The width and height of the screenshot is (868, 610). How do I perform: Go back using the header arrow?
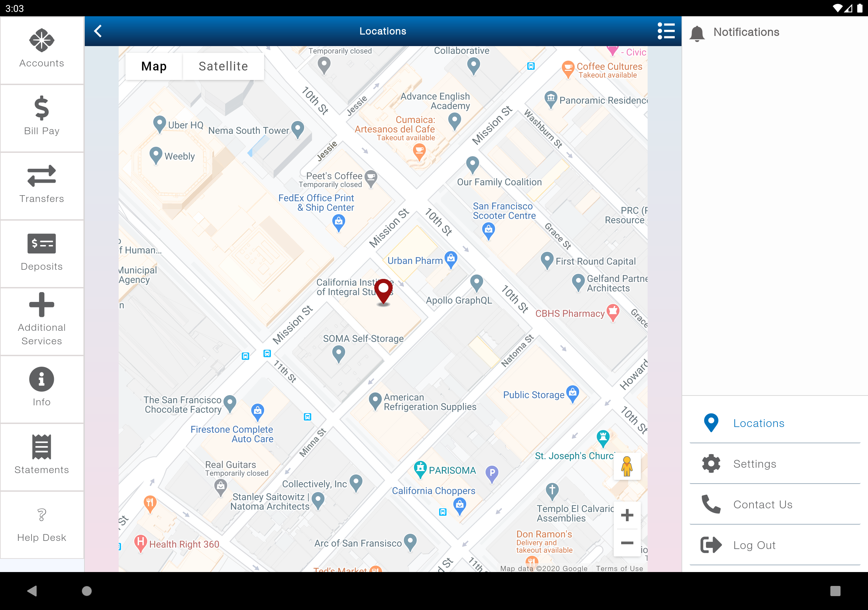(x=98, y=31)
